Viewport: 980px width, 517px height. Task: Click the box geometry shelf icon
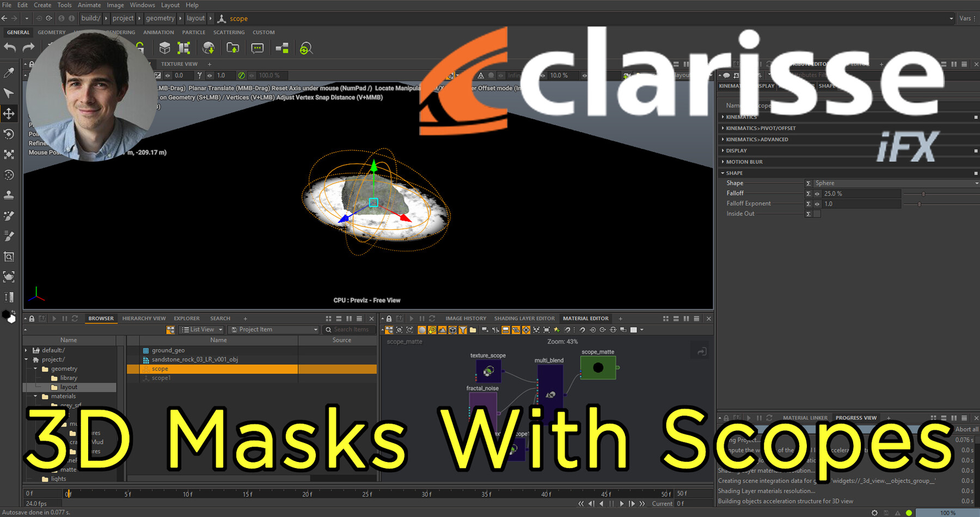click(x=164, y=48)
